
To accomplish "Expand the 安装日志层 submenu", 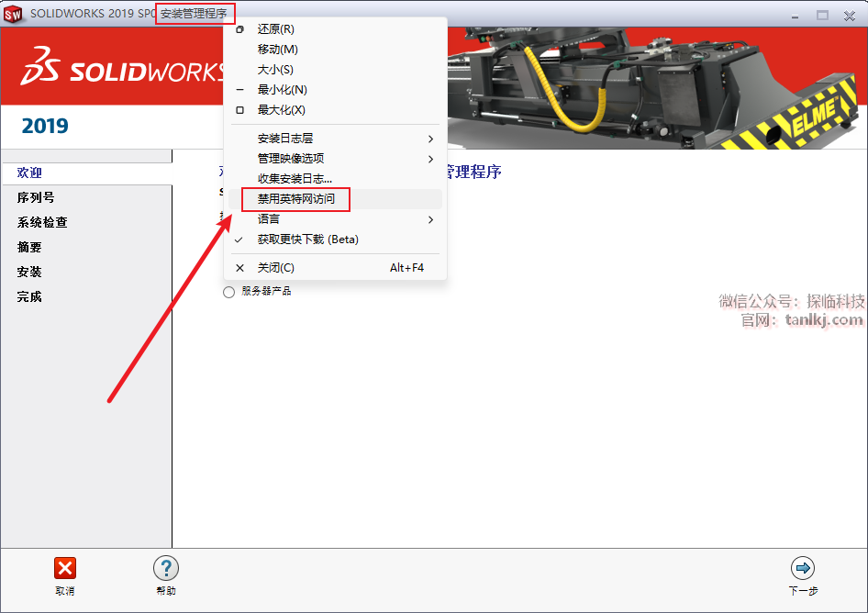I will (x=334, y=139).
